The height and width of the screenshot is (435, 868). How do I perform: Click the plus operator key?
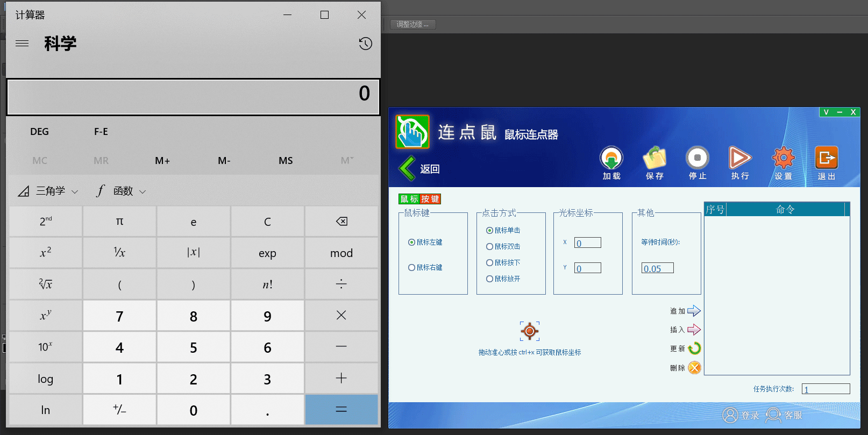click(x=341, y=379)
